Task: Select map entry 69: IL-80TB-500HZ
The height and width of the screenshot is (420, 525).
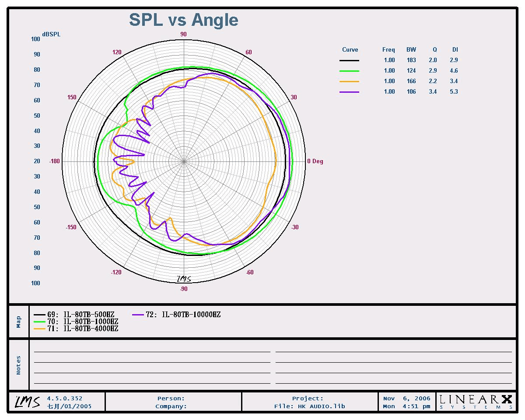Action: [74, 315]
